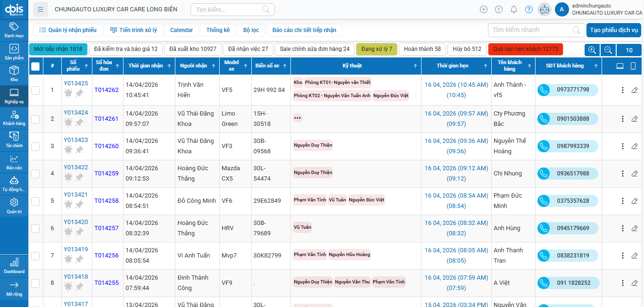Switch to Calendar tab
Screen dimensions: 644x307
(x=182, y=30)
